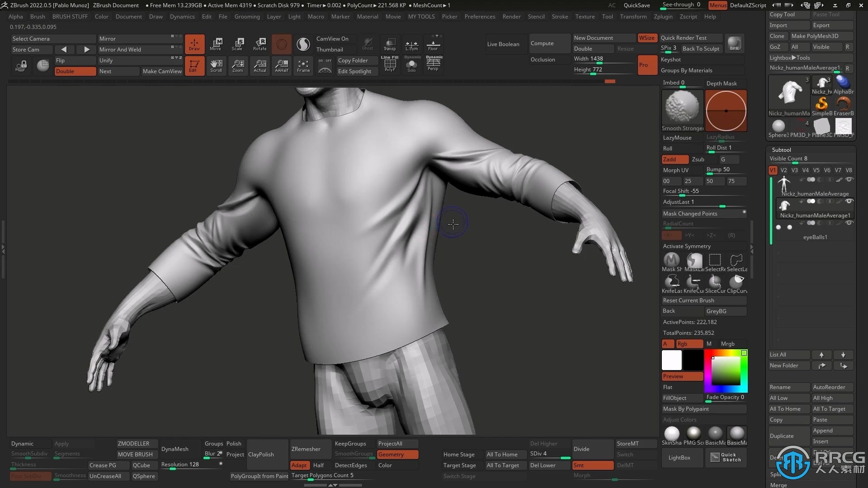This screenshot has height=488, width=868.
Task: Activate the Draw mode icon
Action: pos(194,44)
